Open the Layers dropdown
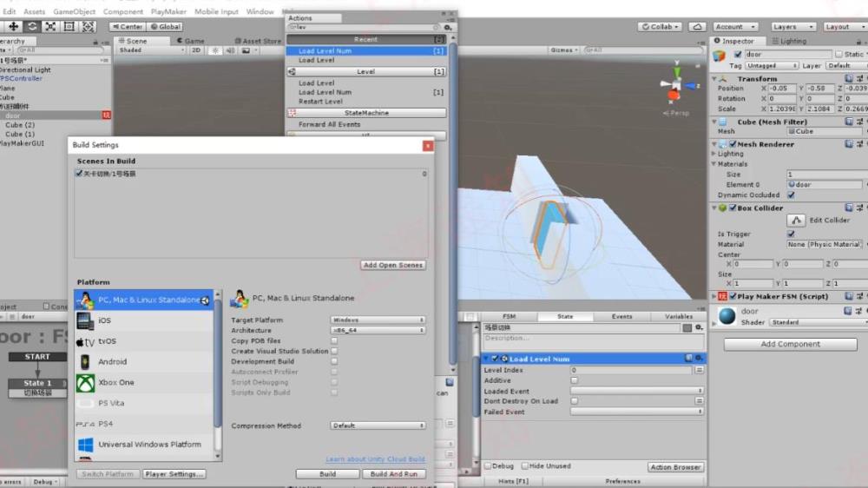Viewport: 868px width, 488px height. pos(793,27)
